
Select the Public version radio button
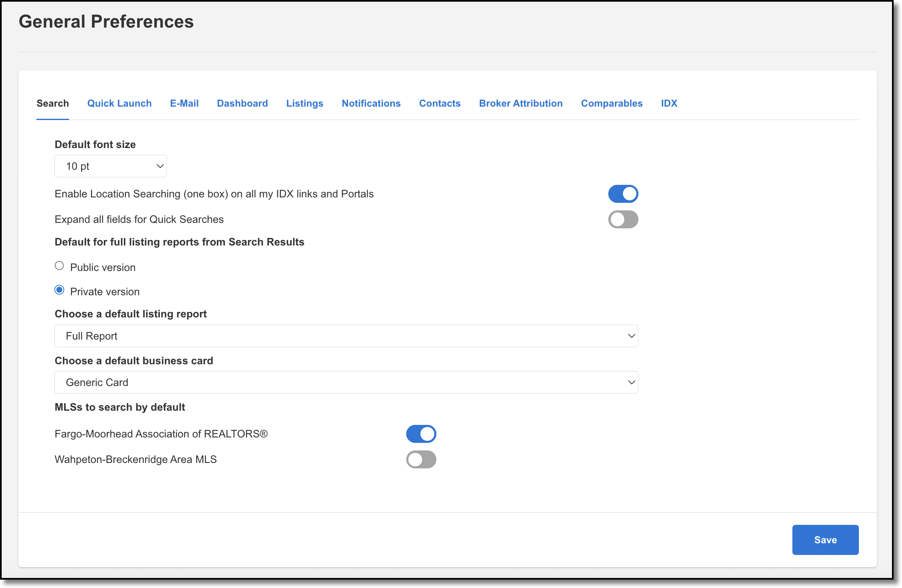[59, 266]
